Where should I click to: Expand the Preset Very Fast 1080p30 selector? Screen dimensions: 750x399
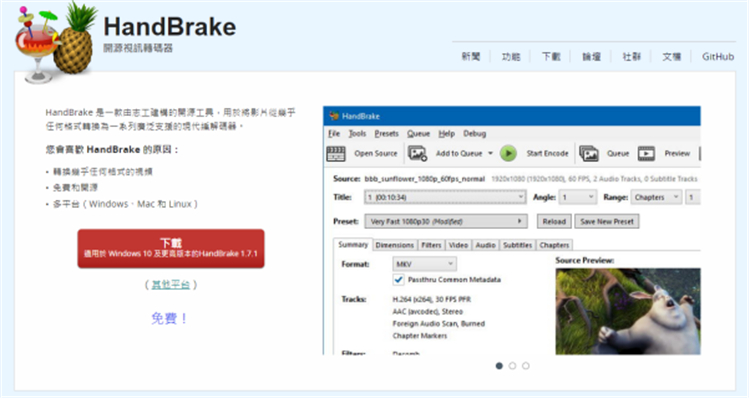pyautogui.click(x=446, y=222)
